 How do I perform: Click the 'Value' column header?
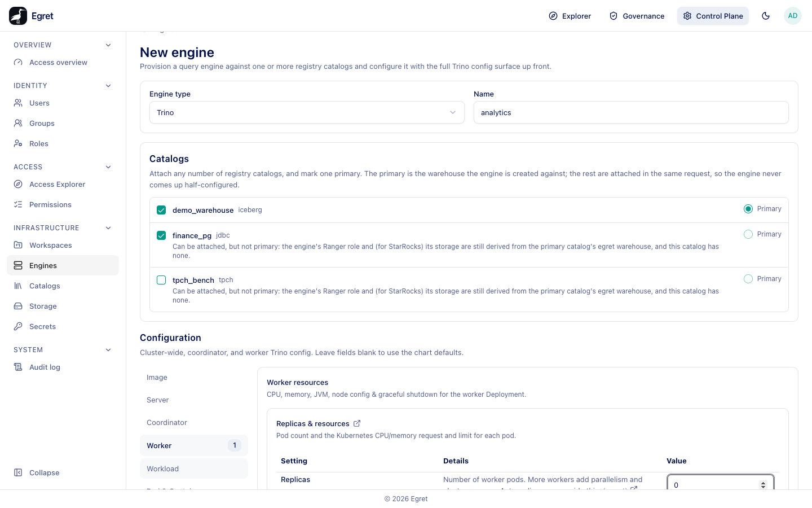[677, 461]
